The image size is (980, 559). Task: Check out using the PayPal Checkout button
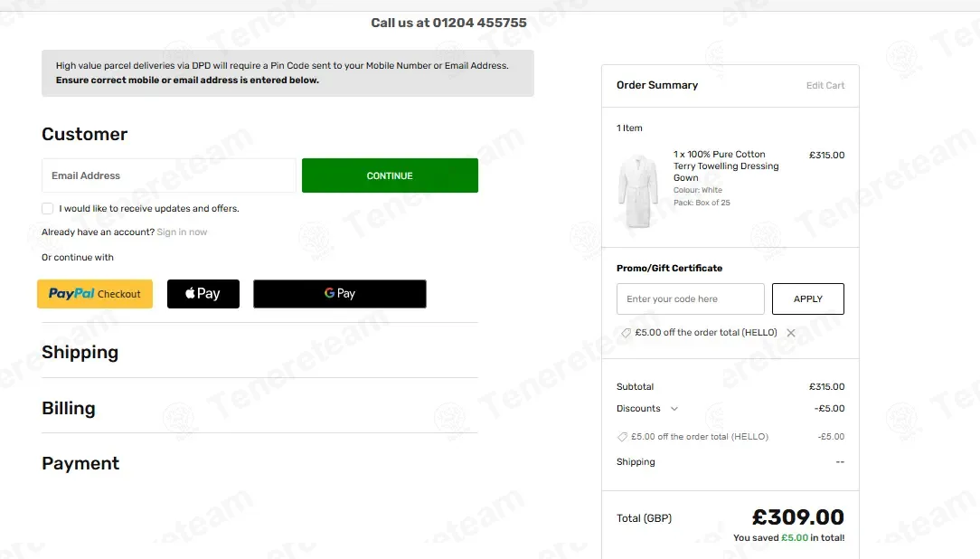pyautogui.click(x=94, y=294)
